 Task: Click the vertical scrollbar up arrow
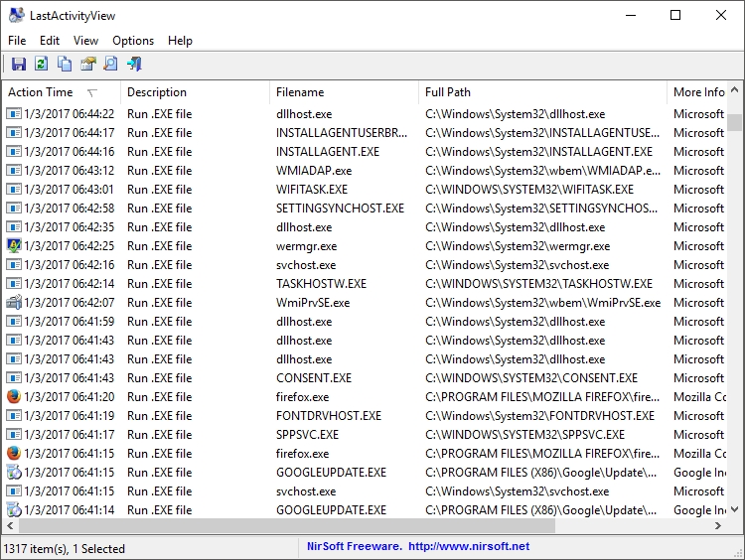[x=734, y=89]
